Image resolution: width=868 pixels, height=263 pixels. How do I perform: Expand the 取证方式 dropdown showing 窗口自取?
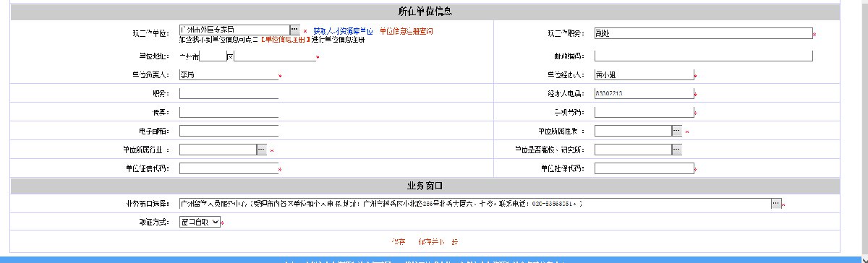pyautogui.click(x=199, y=223)
